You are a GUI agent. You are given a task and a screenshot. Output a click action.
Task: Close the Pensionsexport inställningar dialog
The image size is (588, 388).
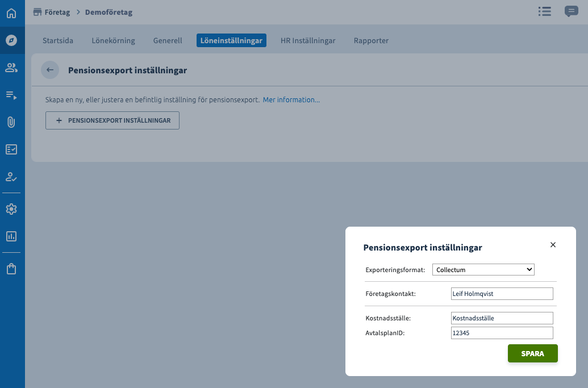pos(553,245)
